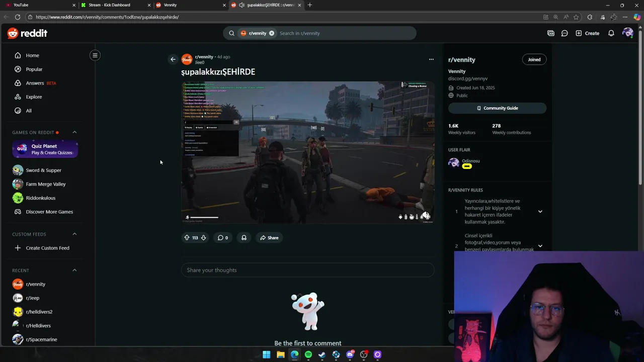The height and width of the screenshot is (362, 644).
Task: Click the search box in r/vennity
Action: [x=345, y=33]
